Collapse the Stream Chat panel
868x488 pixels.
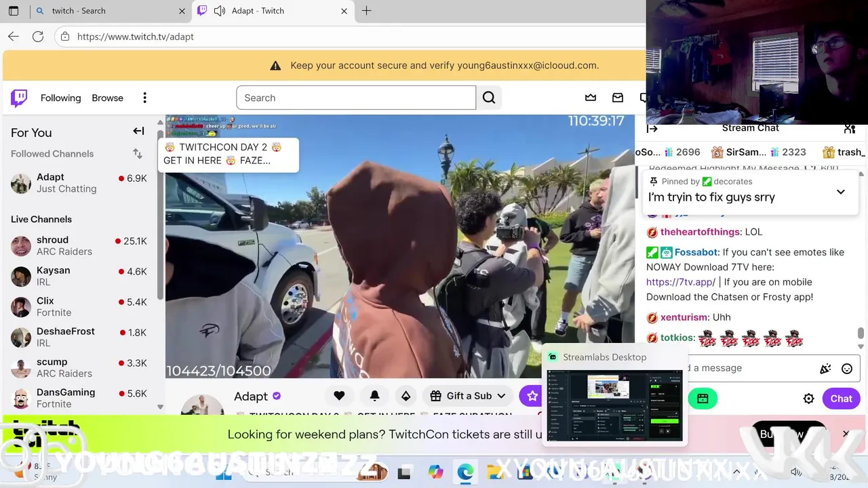pos(652,128)
